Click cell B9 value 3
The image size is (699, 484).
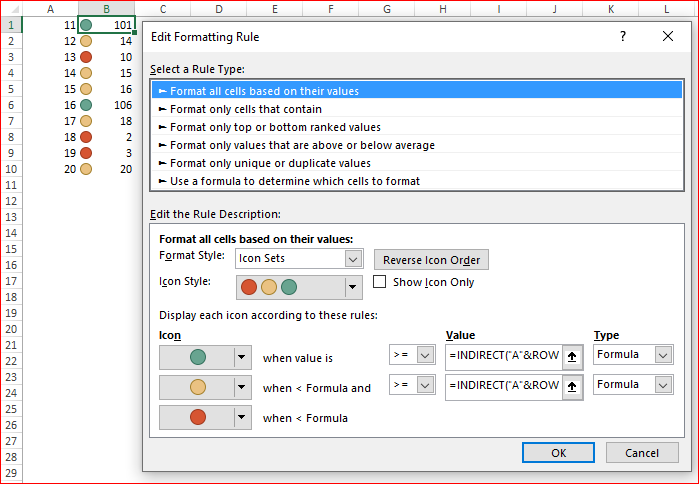(x=129, y=153)
